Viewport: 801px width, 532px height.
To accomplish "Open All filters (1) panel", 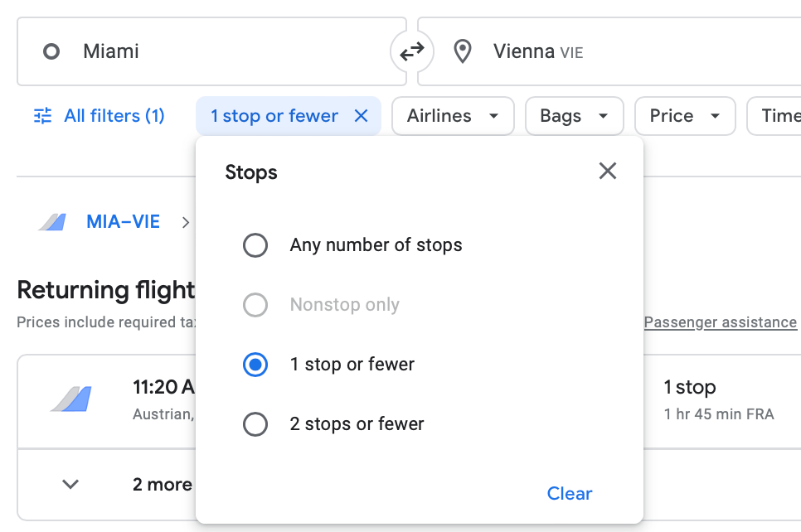I will pyautogui.click(x=114, y=116).
